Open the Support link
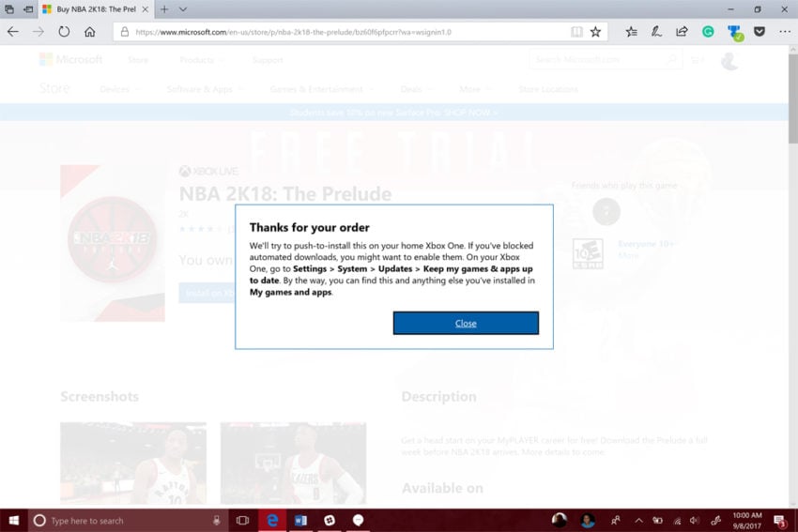Image resolution: width=798 pixels, height=532 pixels. [x=268, y=60]
